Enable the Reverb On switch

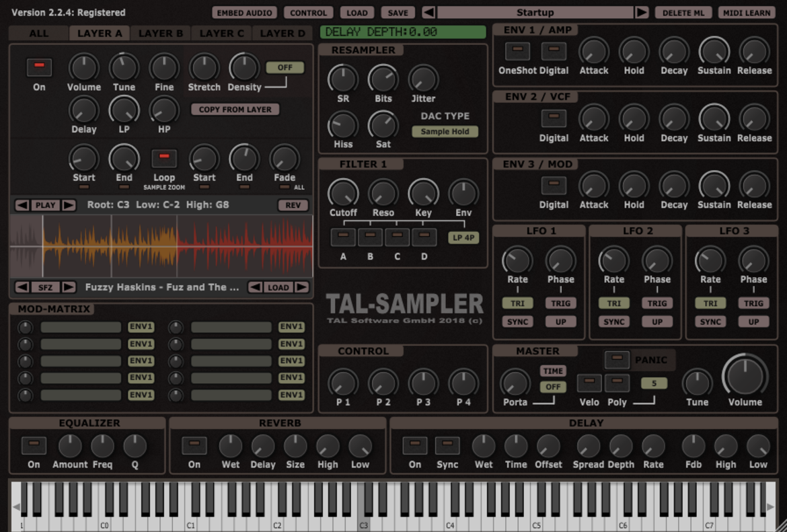(x=194, y=445)
